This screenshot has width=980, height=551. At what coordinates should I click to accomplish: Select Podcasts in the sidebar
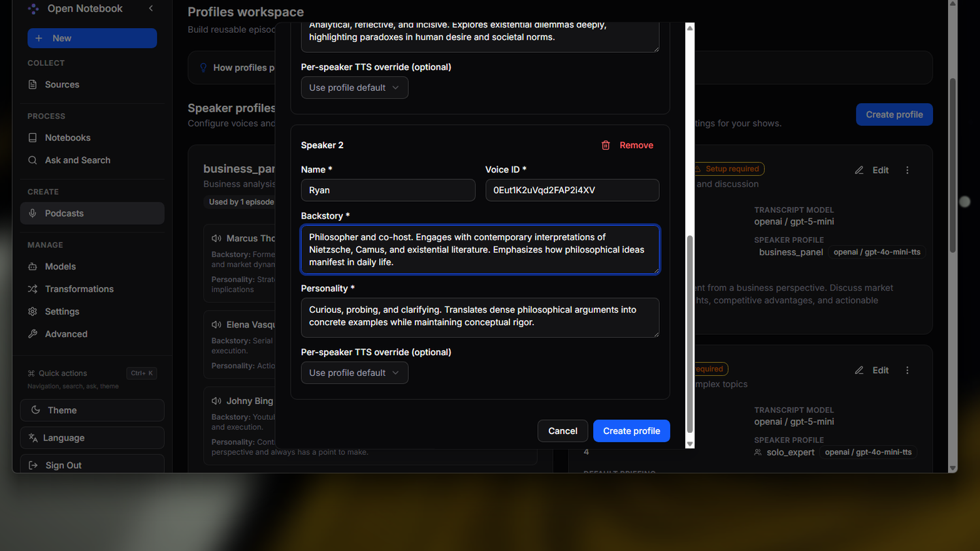tap(92, 213)
